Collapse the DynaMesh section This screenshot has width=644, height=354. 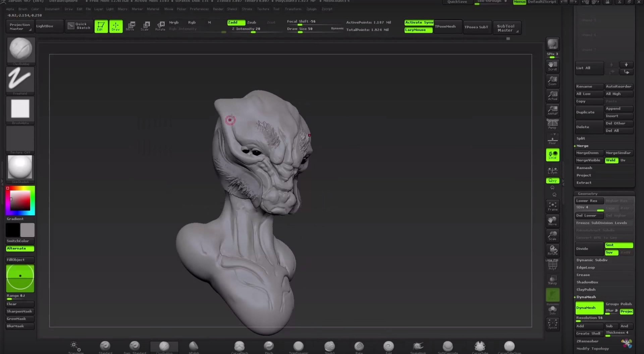tap(586, 297)
